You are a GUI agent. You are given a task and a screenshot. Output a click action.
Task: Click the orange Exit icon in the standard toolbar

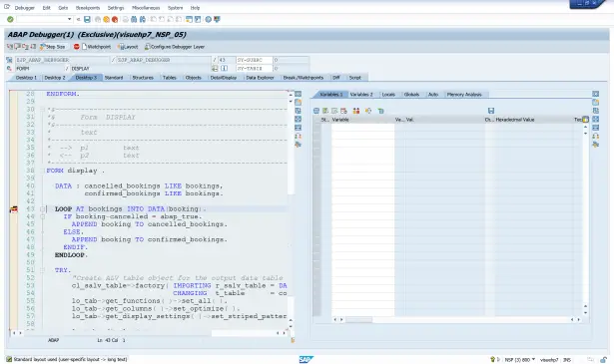(106, 19)
